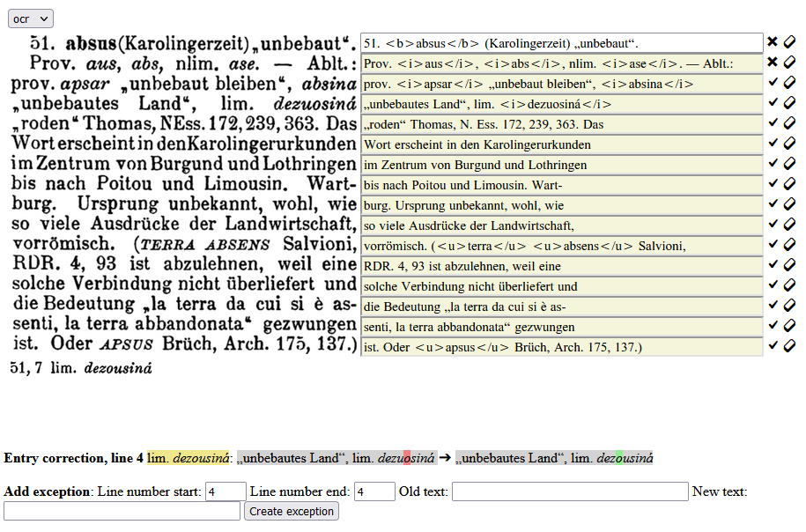Edit the bis nach Poitou text line
The image size is (806, 532).
click(x=561, y=186)
